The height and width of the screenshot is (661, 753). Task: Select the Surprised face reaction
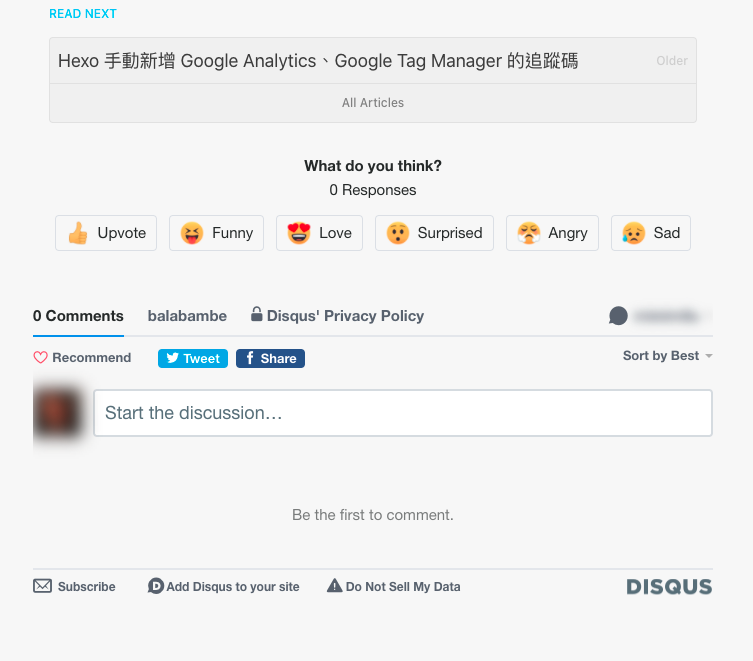coord(434,233)
